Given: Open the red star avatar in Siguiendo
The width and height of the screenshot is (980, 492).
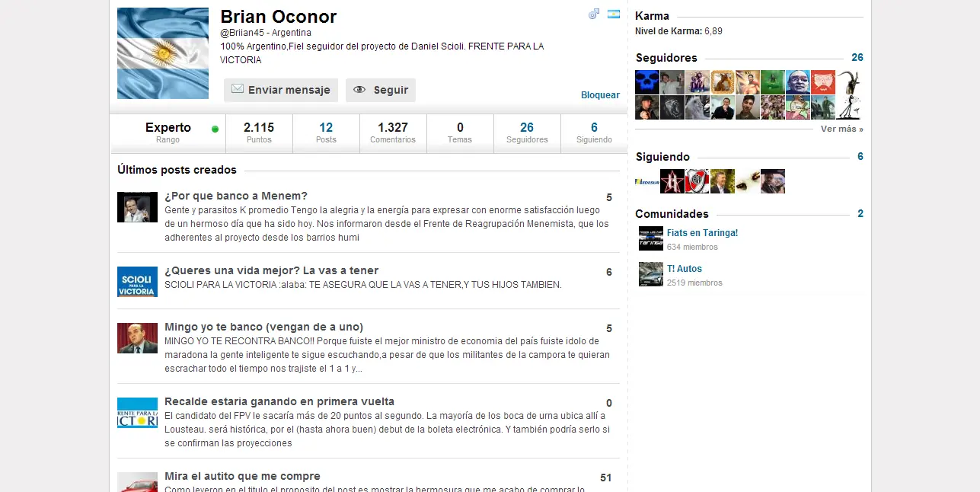Looking at the screenshot, I should [672, 181].
